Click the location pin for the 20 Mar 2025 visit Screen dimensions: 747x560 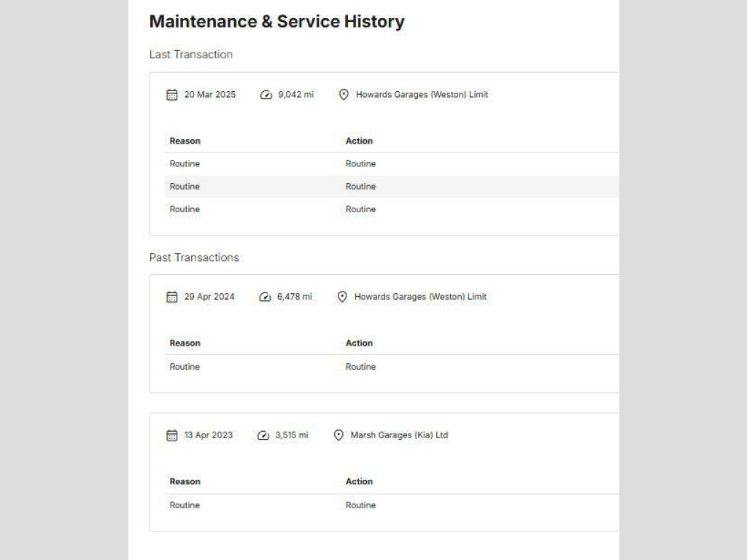[x=344, y=95]
